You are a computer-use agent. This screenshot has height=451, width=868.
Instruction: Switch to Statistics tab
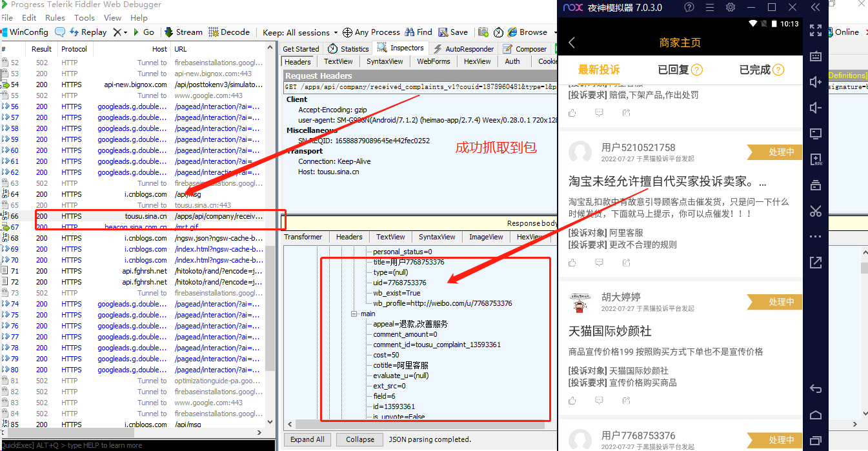click(x=348, y=49)
